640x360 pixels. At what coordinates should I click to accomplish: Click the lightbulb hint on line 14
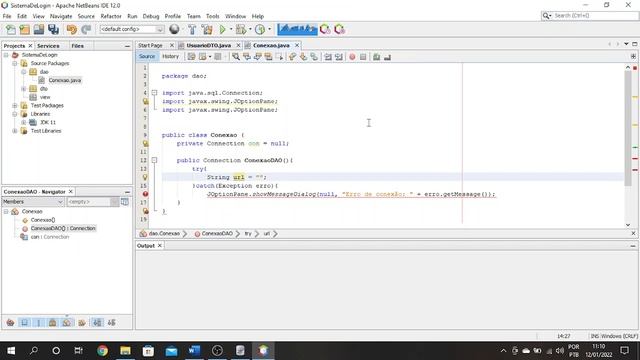click(x=145, y=177)
